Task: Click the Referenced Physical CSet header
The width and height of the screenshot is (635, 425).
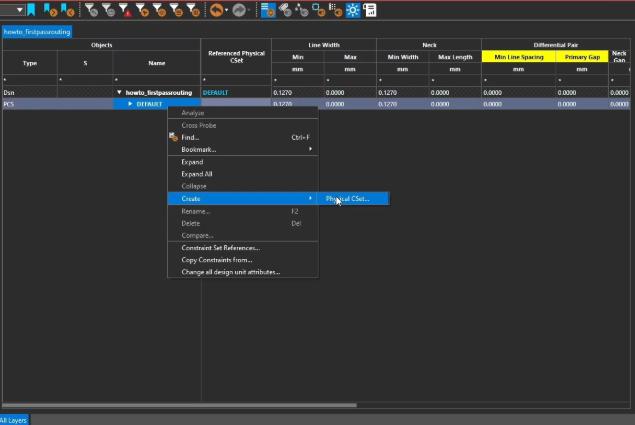Action: click(x=236, y=57)
